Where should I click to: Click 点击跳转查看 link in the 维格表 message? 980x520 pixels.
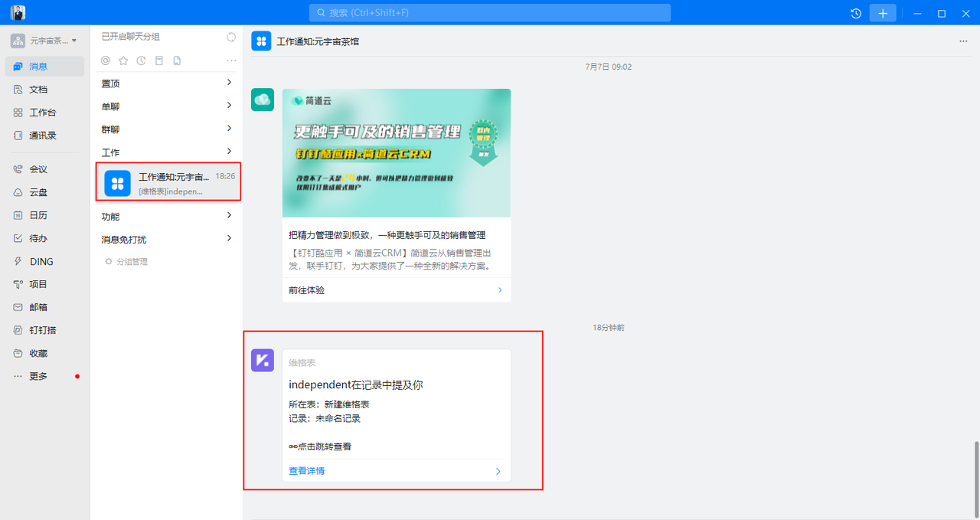(320, 446)
